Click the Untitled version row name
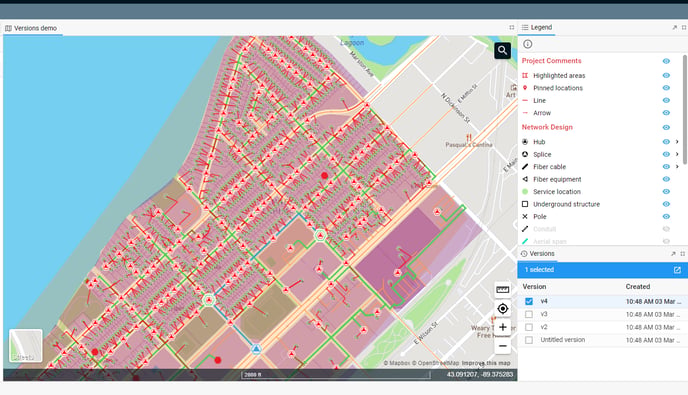 [563, 340]
